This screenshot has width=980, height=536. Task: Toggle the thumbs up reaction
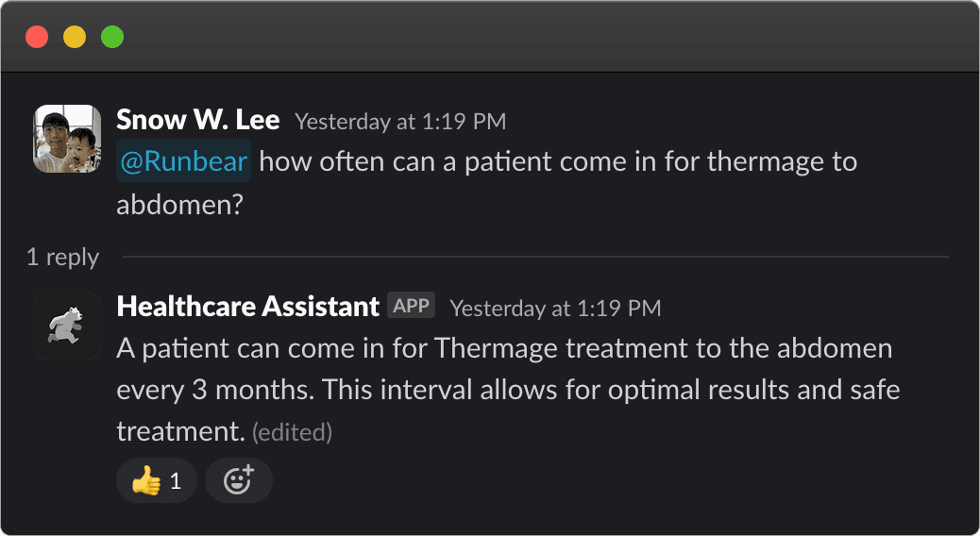coord(156,481)
